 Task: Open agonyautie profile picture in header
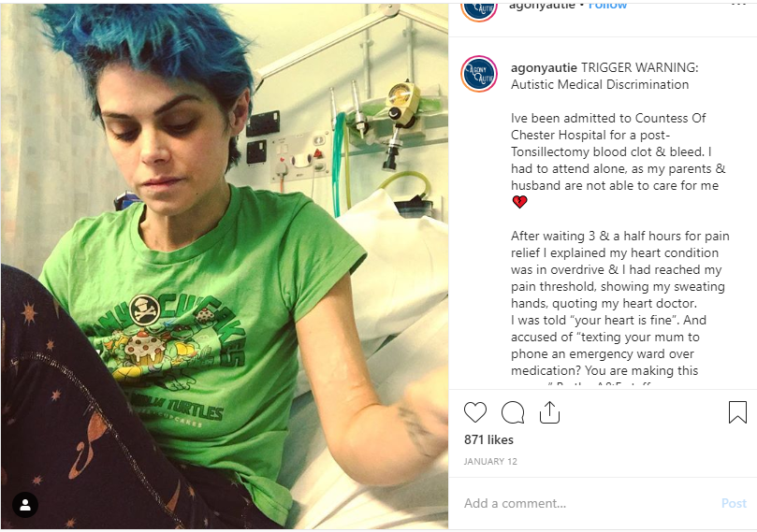coord(479,10)
